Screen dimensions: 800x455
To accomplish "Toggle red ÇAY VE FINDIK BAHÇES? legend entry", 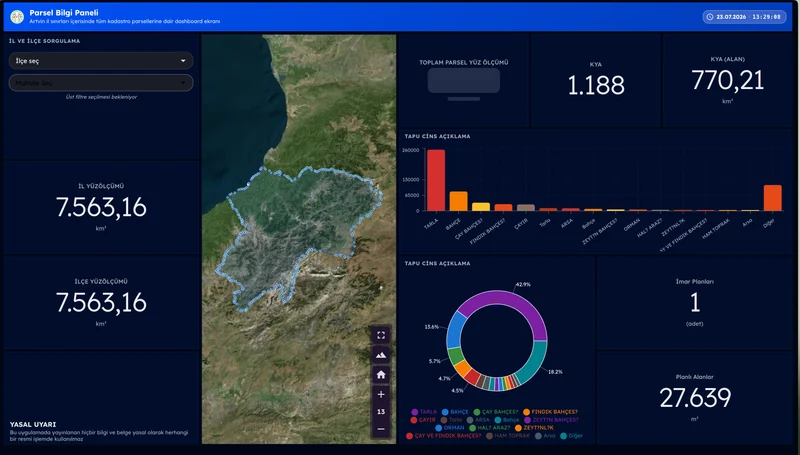I will (443, 436).
